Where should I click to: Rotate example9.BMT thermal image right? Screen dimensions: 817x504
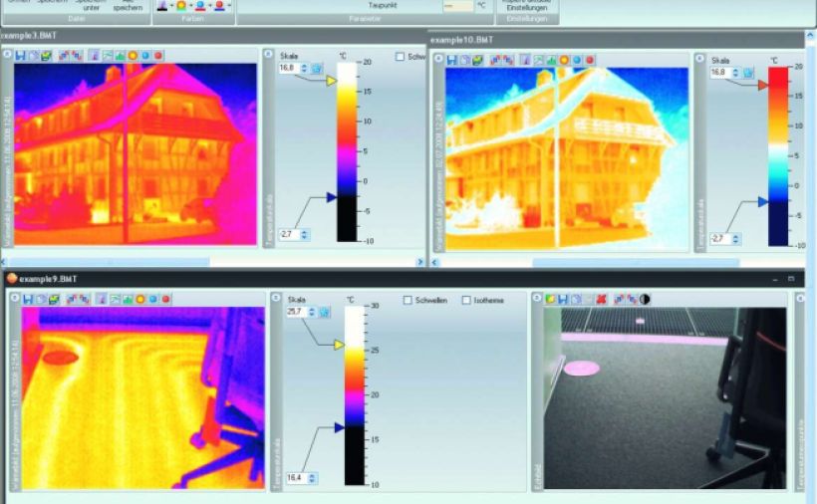click(x=85, y=299)
